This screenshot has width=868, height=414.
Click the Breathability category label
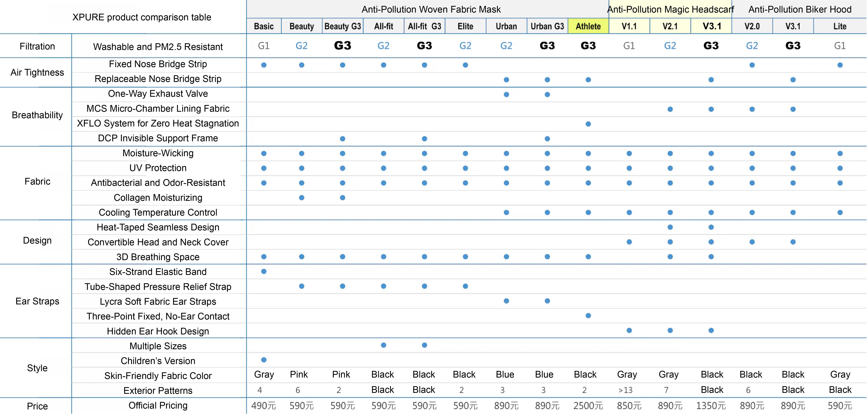pyautogui.click(x=37, y=115)
